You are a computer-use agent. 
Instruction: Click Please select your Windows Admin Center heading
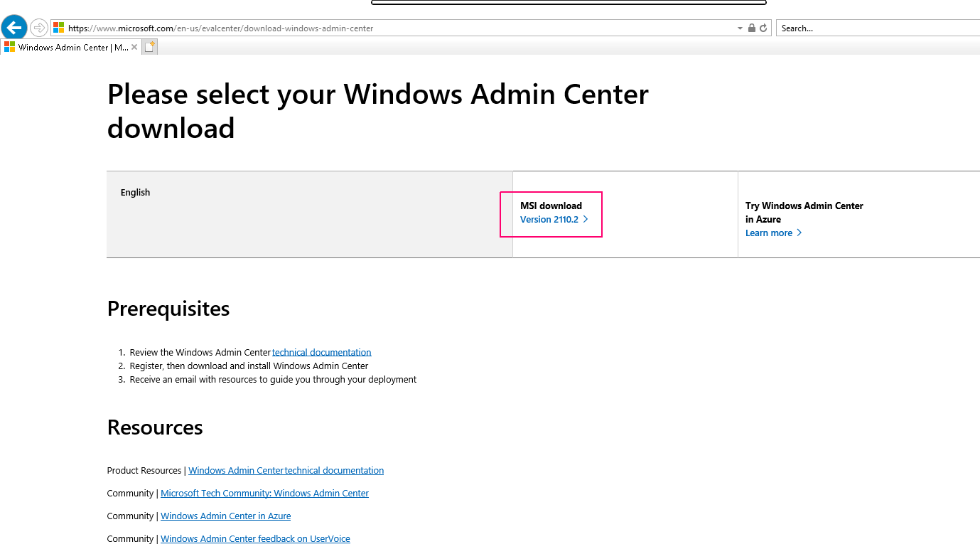point(378,111)
